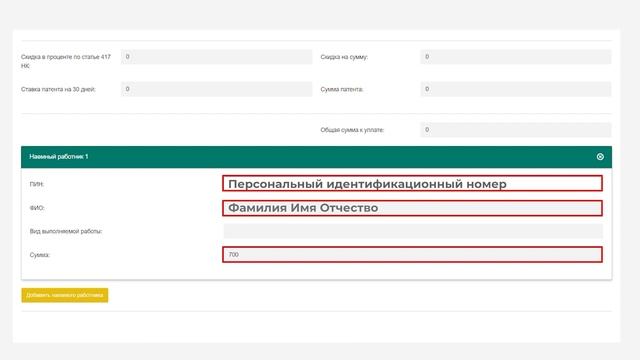
Task: Click the ФИО input field
Action: point(412,208)
